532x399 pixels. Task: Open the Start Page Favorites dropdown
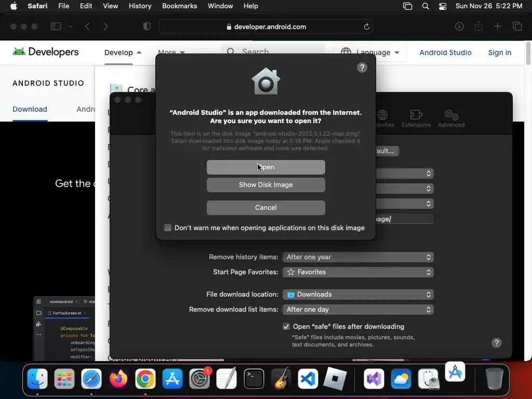pyautogui.click(x=358, y=272)
